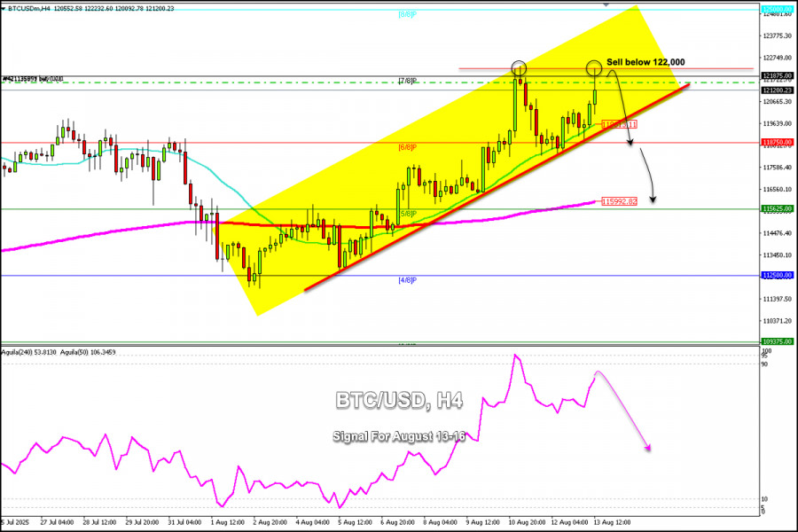The height and width of the screenshot is (532, 798).
Task: Click the 13 Aug 12:00 time label
Action: click(x=612, y=522)
